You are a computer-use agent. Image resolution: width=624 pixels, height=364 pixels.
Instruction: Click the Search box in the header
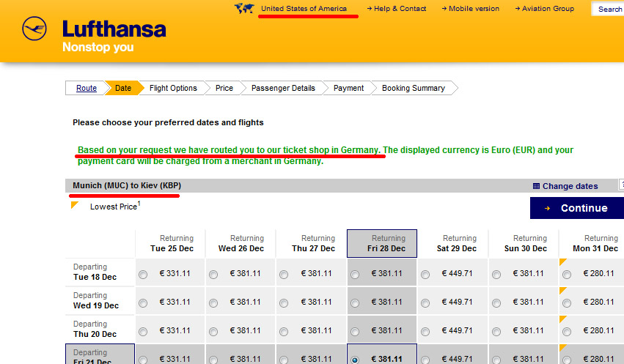609,9
